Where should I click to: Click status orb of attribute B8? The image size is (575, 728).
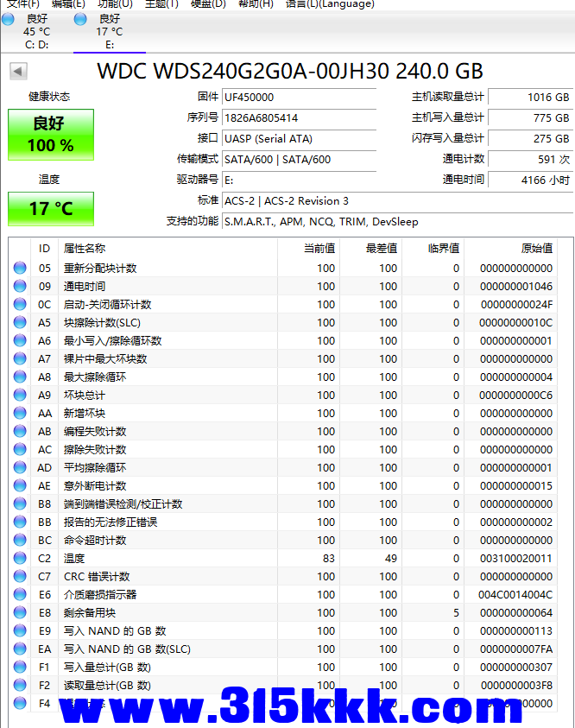tap(20, 503)
